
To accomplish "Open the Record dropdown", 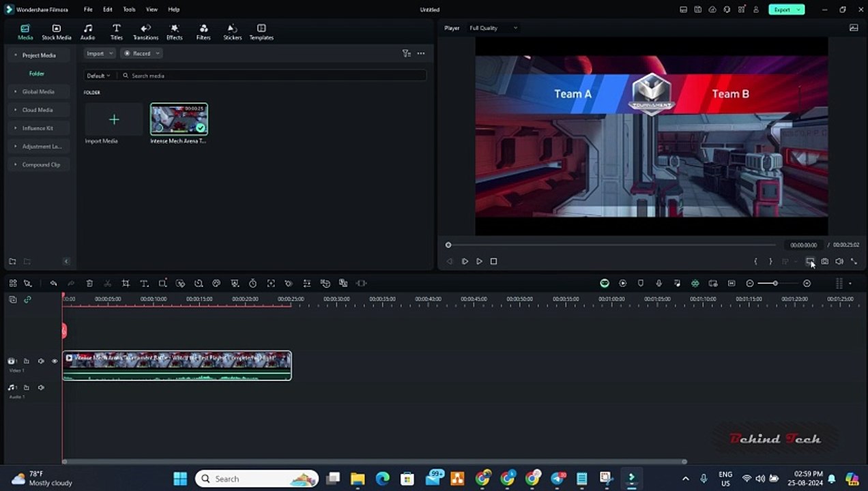I will point(141,53).
